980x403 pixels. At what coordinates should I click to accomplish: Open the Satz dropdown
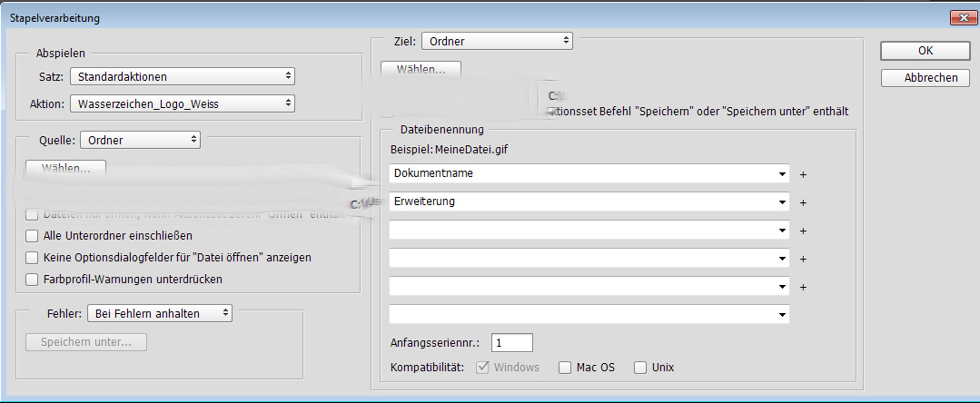click(182, 76)
